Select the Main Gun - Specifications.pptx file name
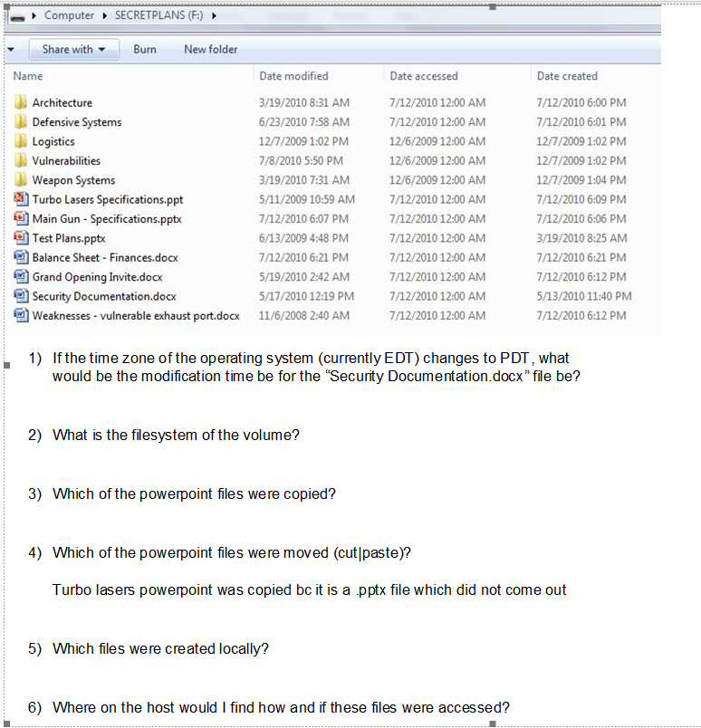 [107, 219]
